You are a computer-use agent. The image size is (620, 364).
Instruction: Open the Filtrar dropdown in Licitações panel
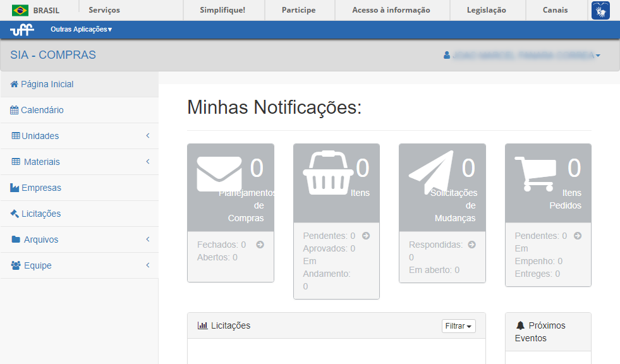click(x=458, y=325)
